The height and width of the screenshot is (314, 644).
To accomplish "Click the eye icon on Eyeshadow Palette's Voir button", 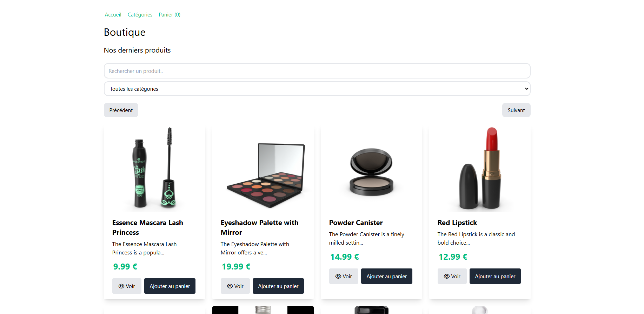I will pyautogui.click(x=229, y=286).
